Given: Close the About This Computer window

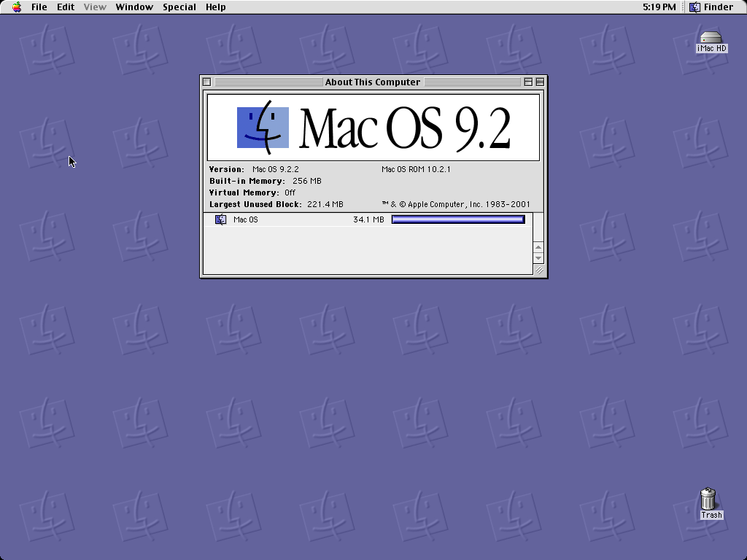Looking at the screenshot, I should [x=206, y=82].
